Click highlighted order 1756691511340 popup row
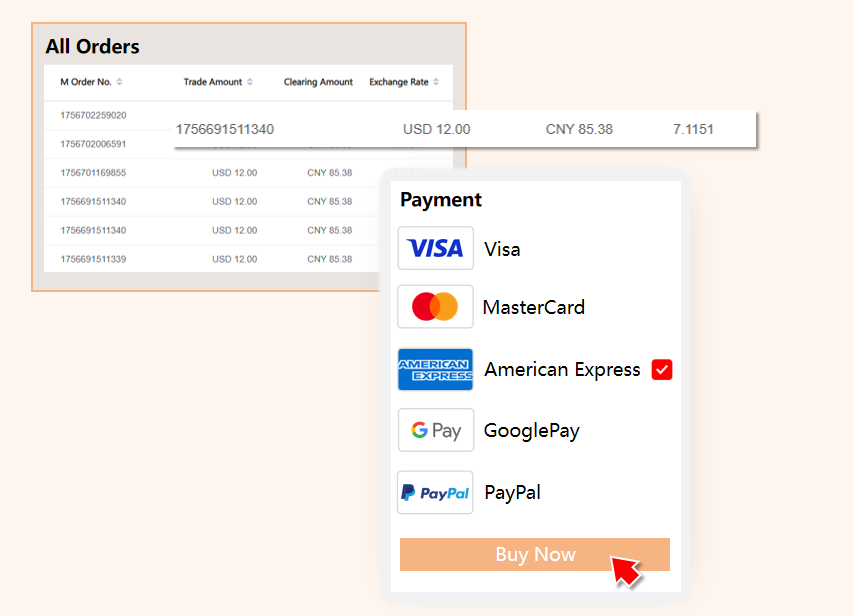Screen dimensions: 853x616 (225, 129)
